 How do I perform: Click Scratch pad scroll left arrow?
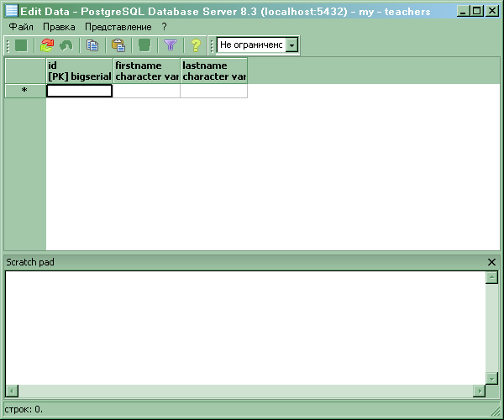pos(12,391)
